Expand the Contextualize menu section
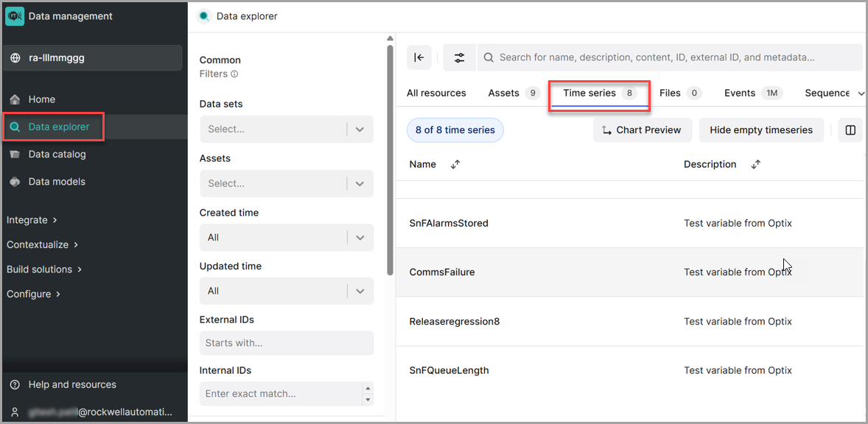 pos(43,244)
